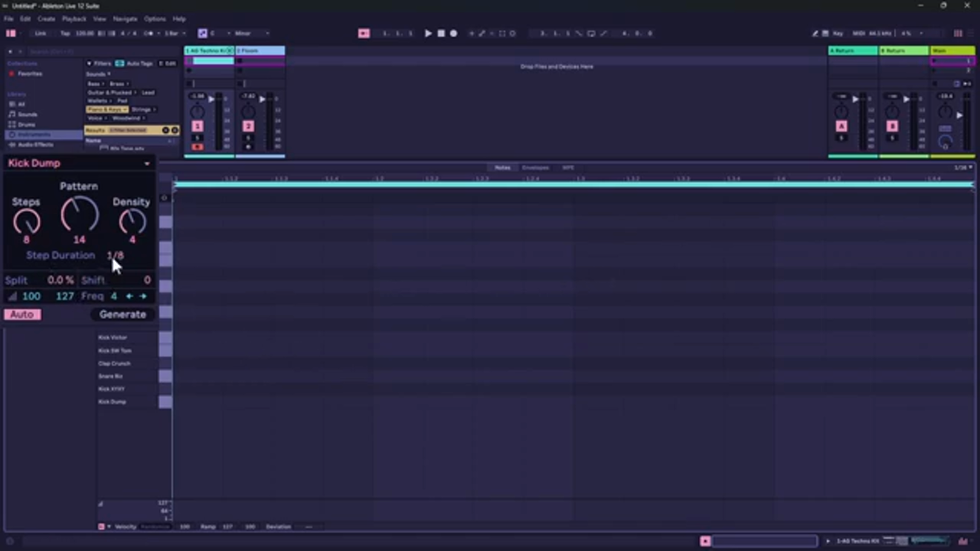Toggle the Return B activator button

pos(893,126)
